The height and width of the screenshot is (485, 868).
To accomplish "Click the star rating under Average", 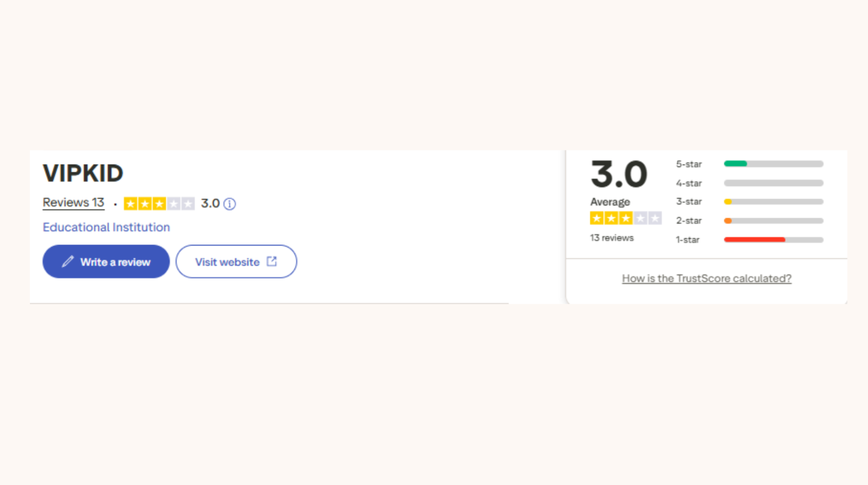I will point(626,218).
